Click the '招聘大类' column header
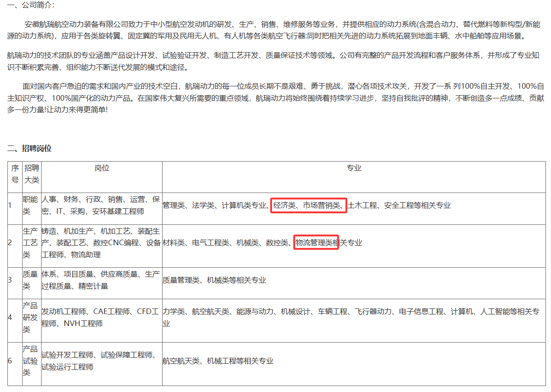The height and width of the screenshot is (392, 551). (32, 174)
